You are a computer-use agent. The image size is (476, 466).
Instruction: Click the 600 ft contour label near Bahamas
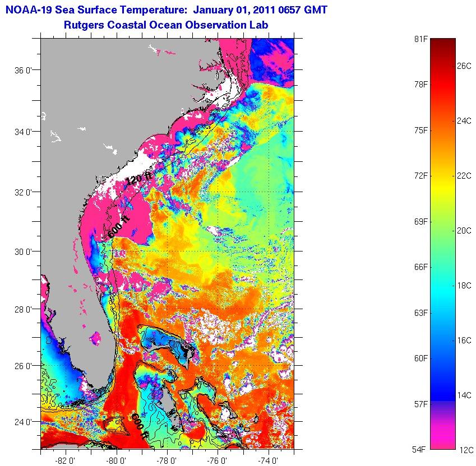139,426
